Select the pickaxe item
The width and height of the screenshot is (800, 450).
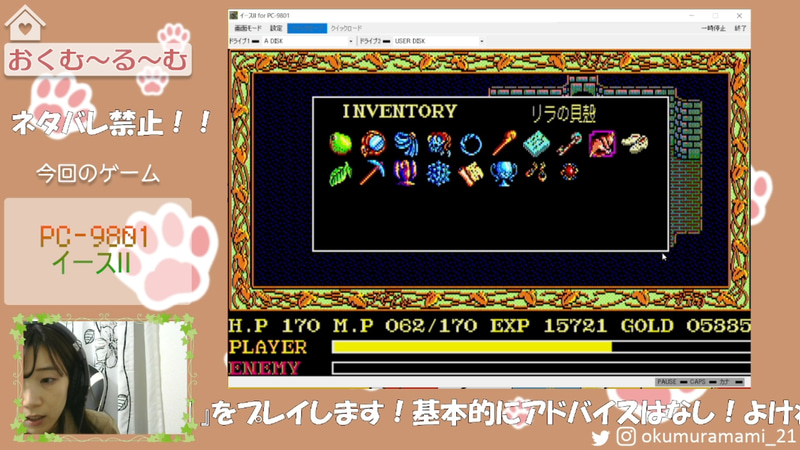tap(372, 173)
